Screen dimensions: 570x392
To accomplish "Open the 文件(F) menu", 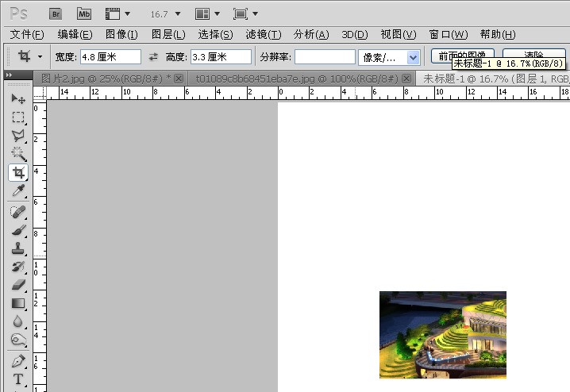I will [x=27, y=34].
